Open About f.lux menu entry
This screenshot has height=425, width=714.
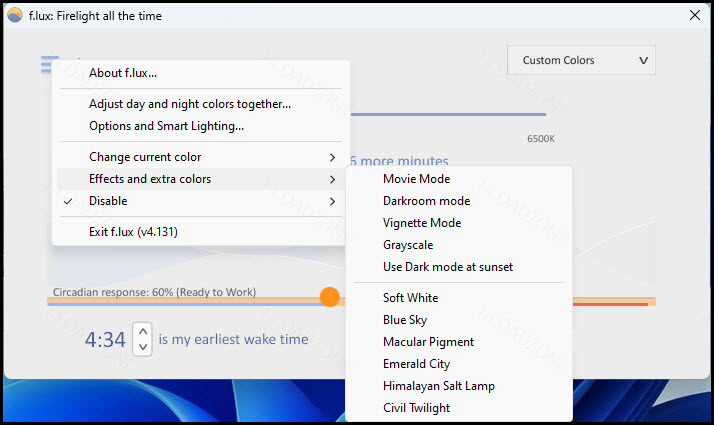pyautogui.click(x=200, y=73)
